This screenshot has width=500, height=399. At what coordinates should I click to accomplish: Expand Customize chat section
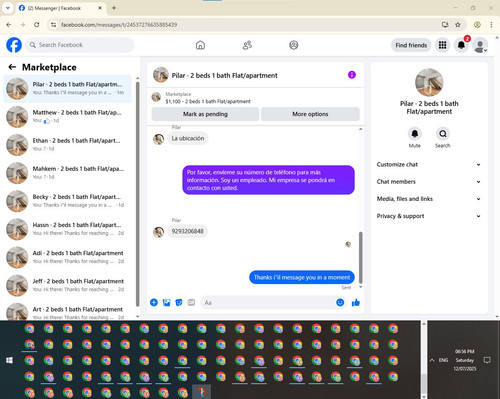429,164
